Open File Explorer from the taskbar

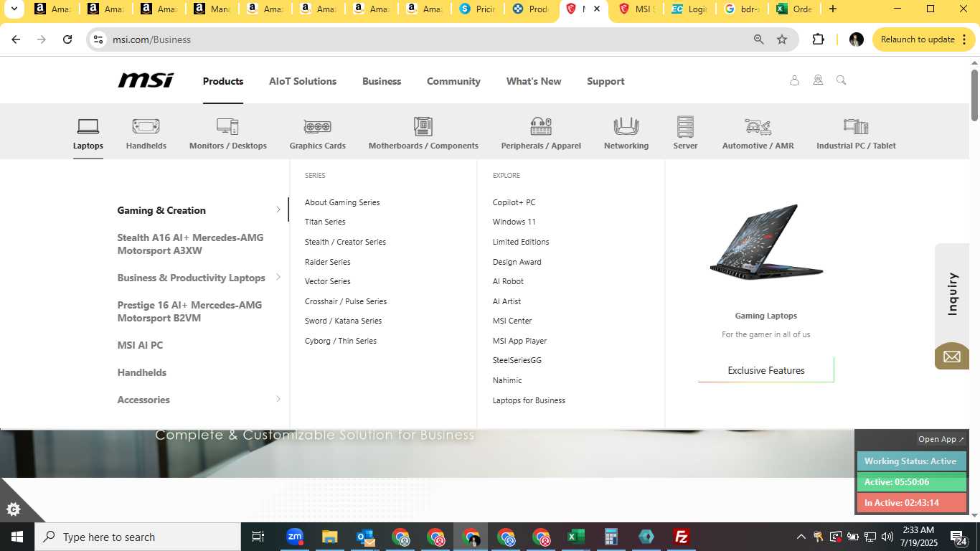tap(329, 537)
